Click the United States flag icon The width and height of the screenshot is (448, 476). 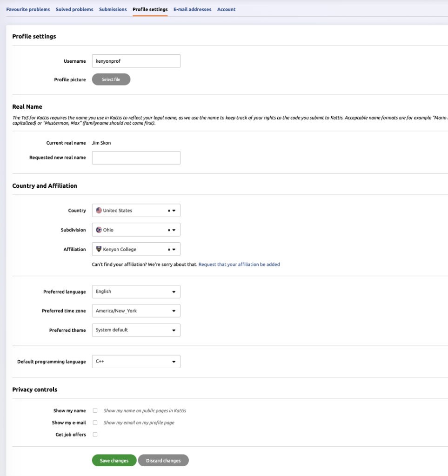click(x=99, y=211)
